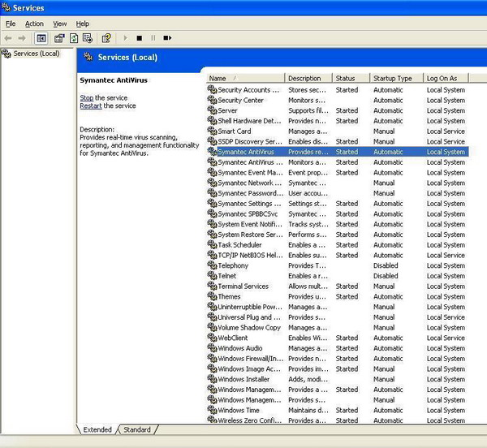487x448 pixels.
Task: Click the gear icon beside Volume Shadow Copy
Action: pos(212,327)
